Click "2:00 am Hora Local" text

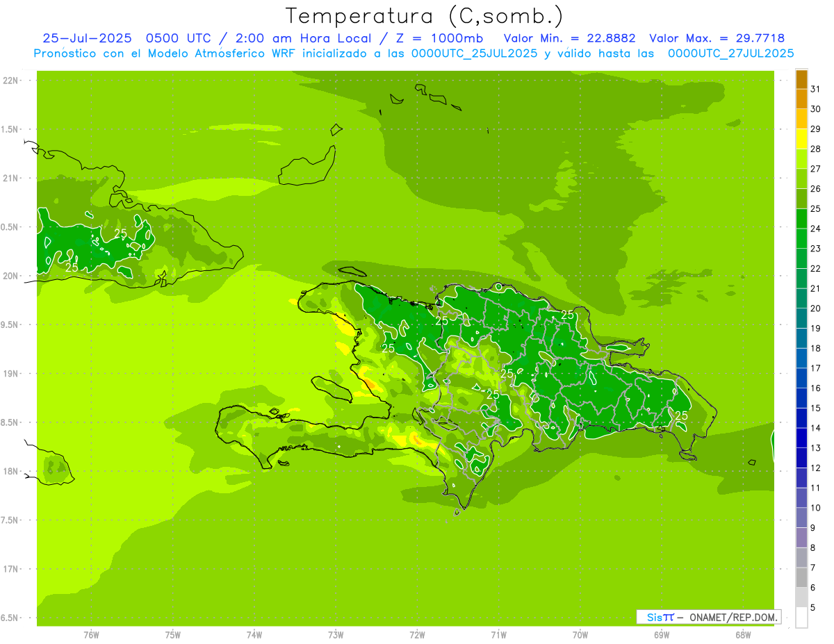point(302,38)
